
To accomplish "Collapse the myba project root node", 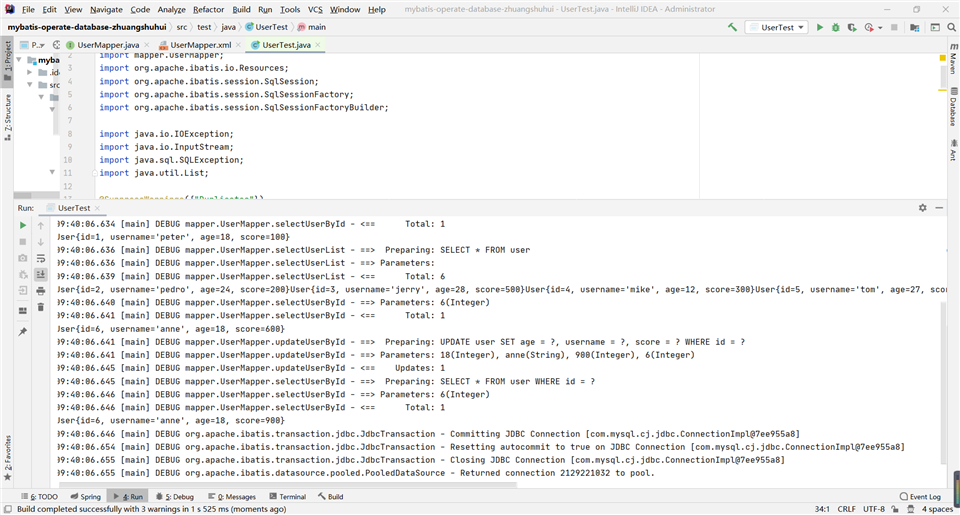I will pos(19,60).
